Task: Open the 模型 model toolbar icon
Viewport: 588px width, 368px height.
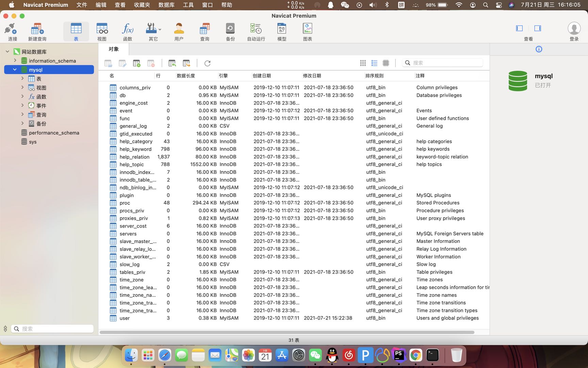Action: pos(282,32)
